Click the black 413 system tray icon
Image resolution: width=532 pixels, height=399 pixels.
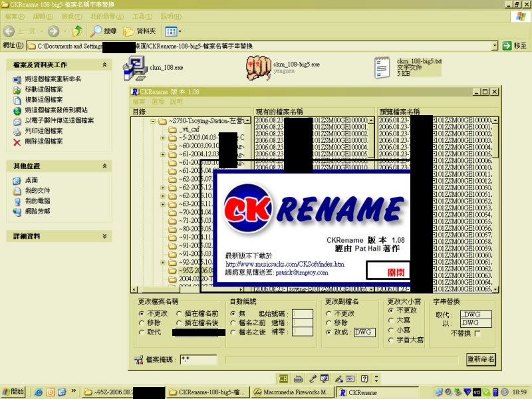pyautogui.click(x=477, y=392)
